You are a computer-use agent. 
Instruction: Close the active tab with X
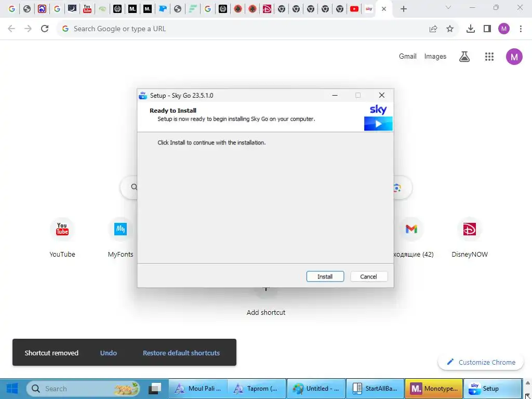(x=384, y=9)
